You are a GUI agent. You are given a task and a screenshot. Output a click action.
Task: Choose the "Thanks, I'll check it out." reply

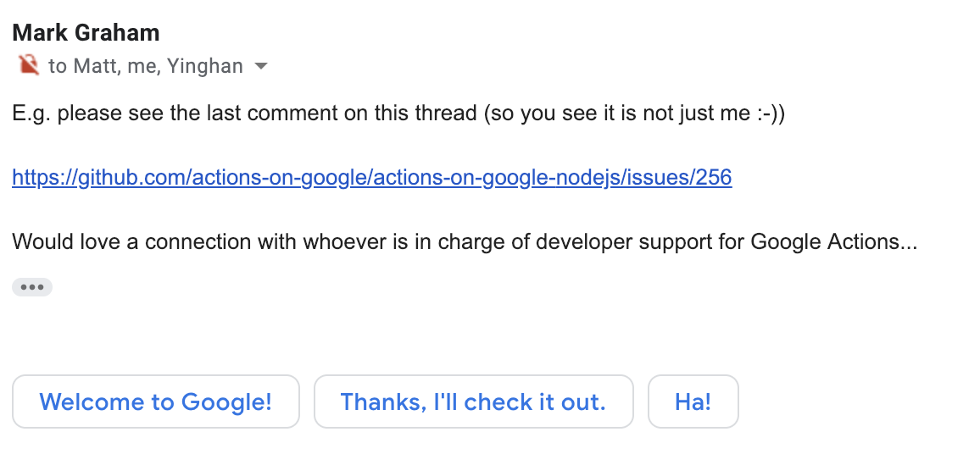point(473,401)
